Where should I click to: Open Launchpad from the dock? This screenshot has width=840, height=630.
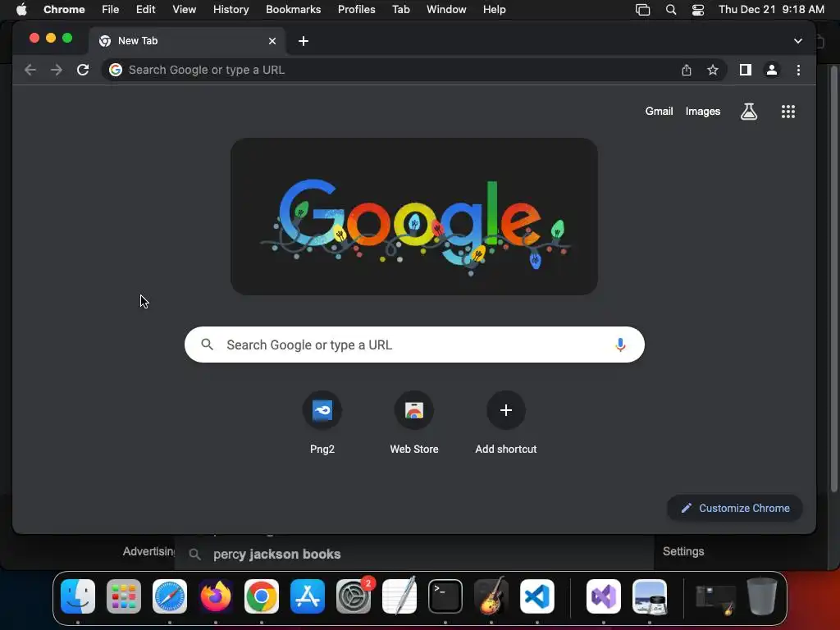(124, 596)
